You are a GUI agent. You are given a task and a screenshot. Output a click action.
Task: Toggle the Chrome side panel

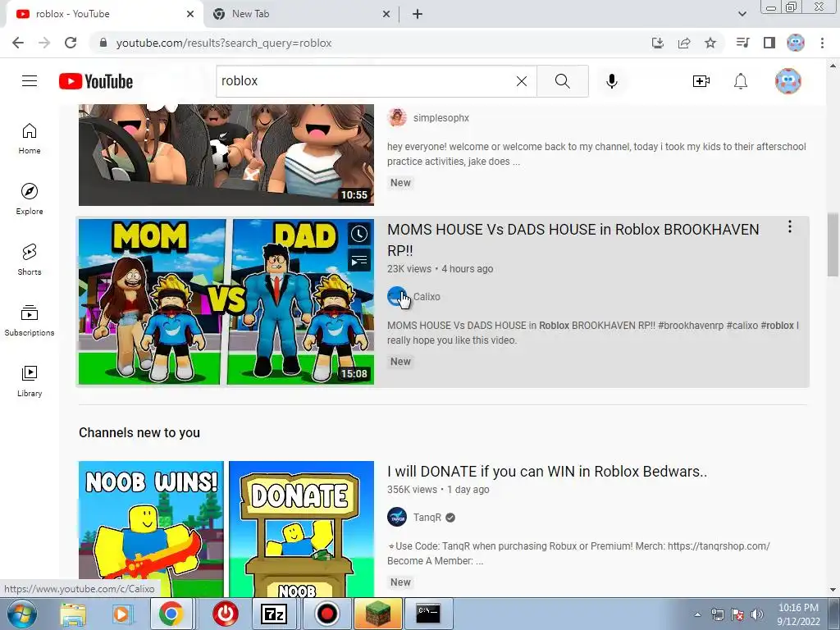[x=769, y=43]
